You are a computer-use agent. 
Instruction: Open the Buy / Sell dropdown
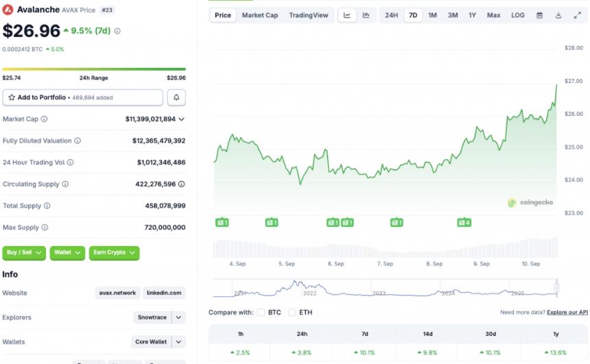[x=24, y=253]
